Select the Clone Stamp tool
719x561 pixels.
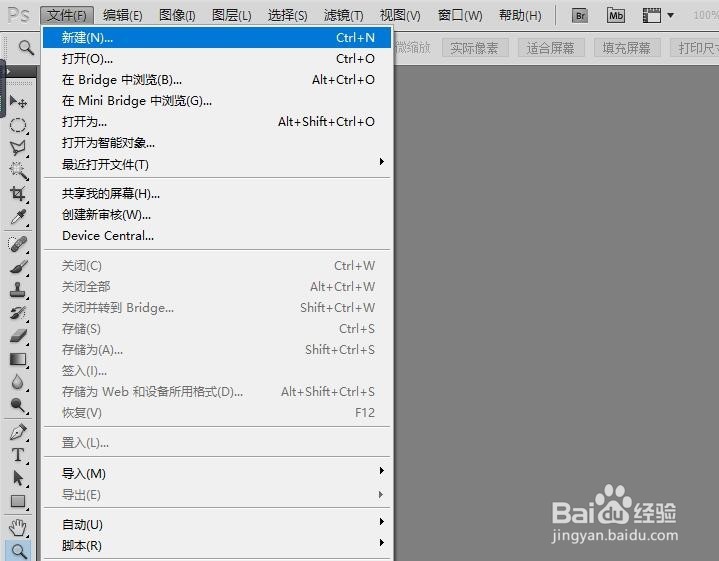(18, 289)
